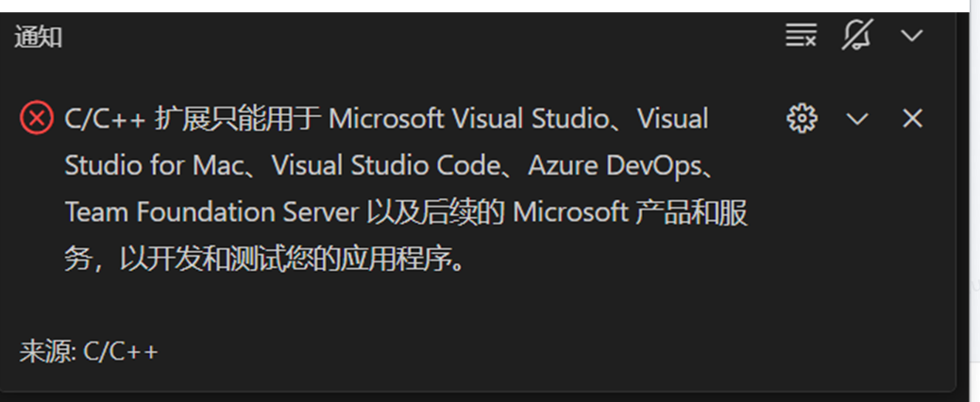980x402 pixels.
Task: Toggle do not disturb bell icon
Action: 856,37
